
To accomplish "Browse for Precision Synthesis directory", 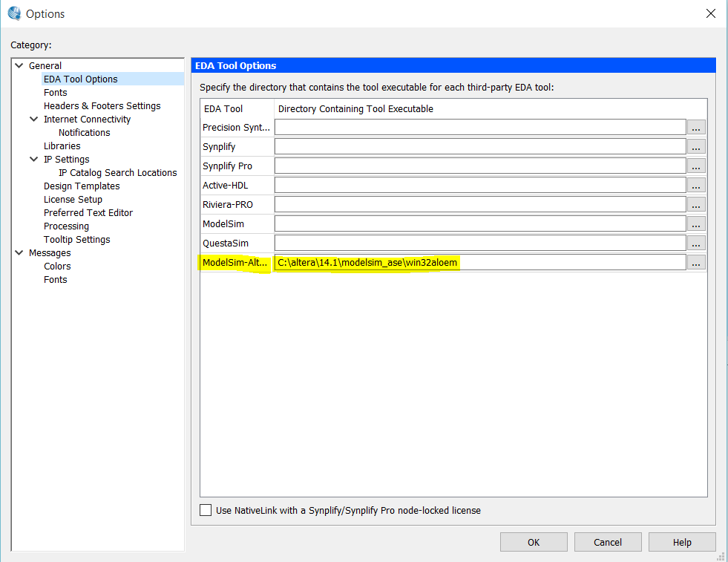I will coord(696,127).
